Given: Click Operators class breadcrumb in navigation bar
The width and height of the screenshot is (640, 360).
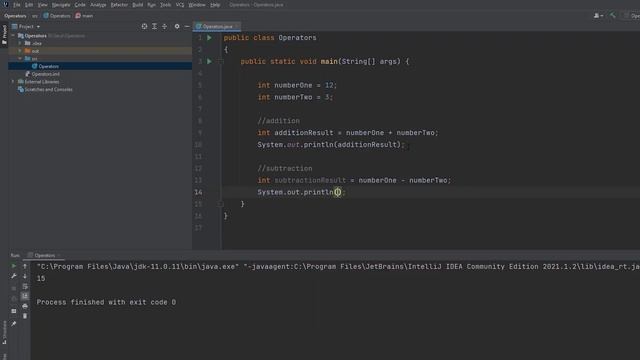Looking at the screenshot, I should 56,16.
